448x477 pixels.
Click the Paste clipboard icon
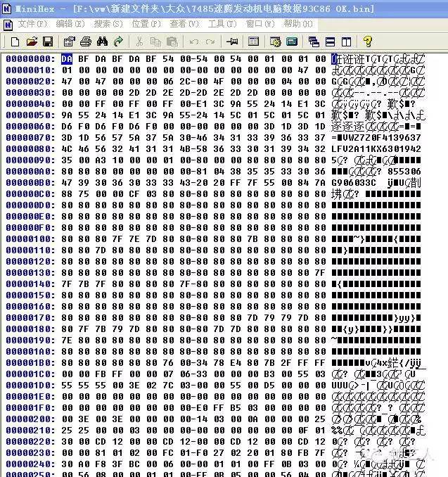tap(172, 42)
